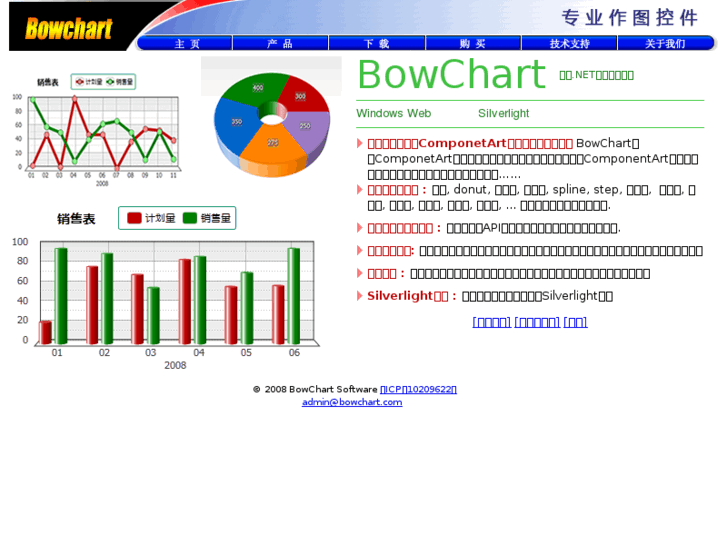727x545 pixels.
Task: Click the green 销售量 swatch in bar chart legend
Action: 190,218
